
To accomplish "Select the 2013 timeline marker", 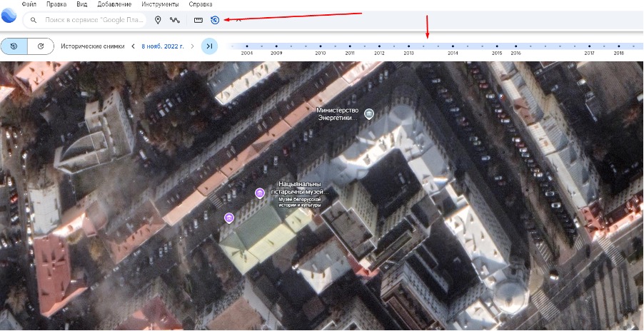I will pyautogui.click(x=408, y=46).
